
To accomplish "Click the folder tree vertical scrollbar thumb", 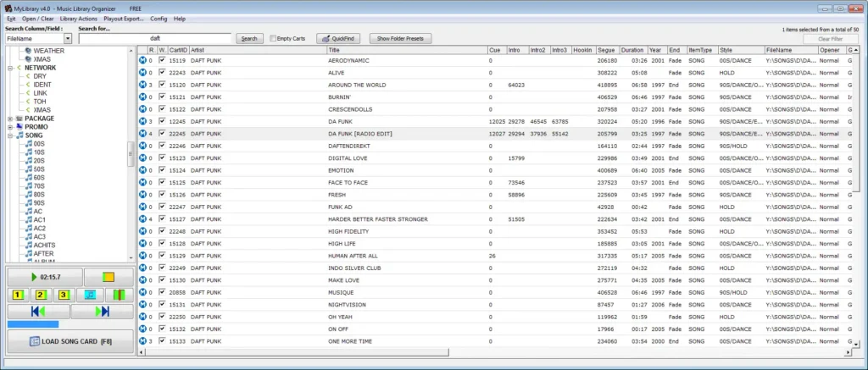I will [131, 154].
